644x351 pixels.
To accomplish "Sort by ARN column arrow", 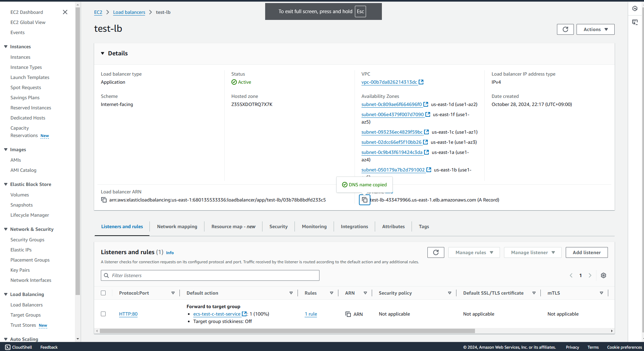I will 365,293.
